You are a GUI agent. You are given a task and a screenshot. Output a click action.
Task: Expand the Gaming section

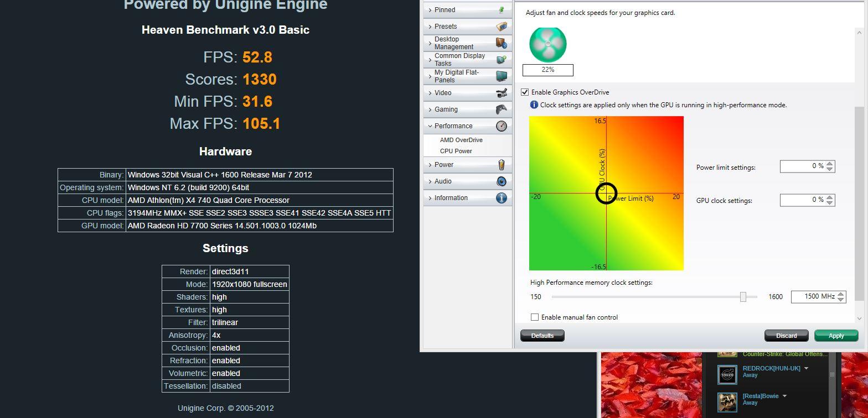pos(430,109)
